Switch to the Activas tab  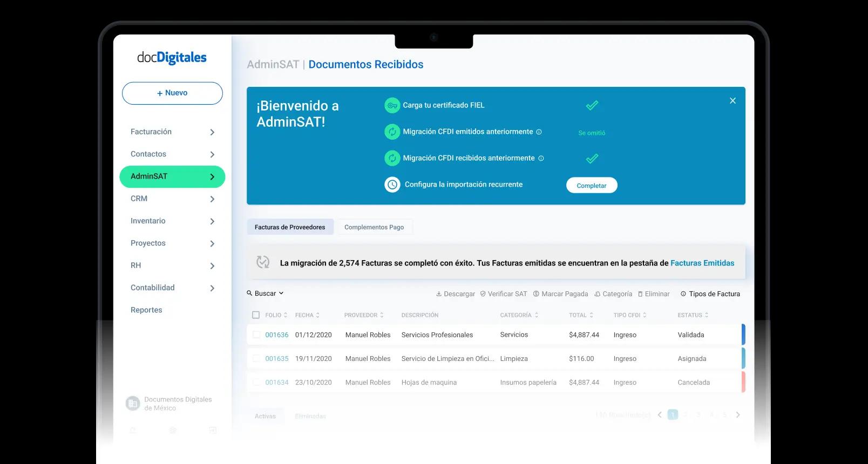[265, 416]
